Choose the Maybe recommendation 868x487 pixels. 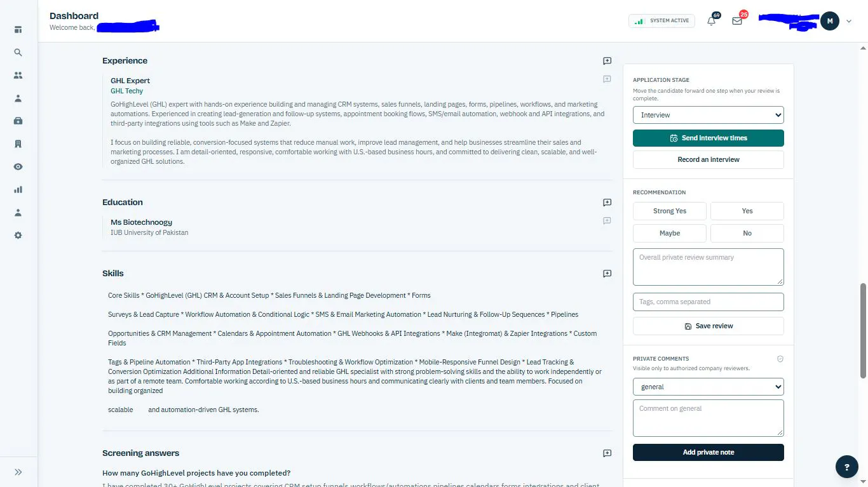pyautogui.click(x=670, y=233)
